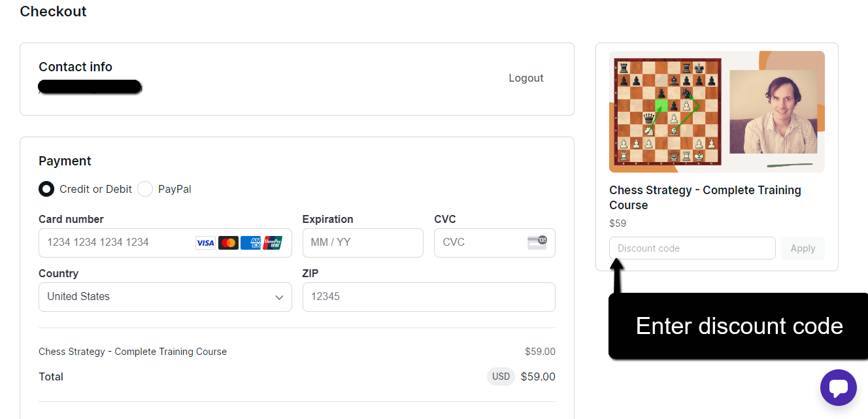Click the Logout link

526,78
